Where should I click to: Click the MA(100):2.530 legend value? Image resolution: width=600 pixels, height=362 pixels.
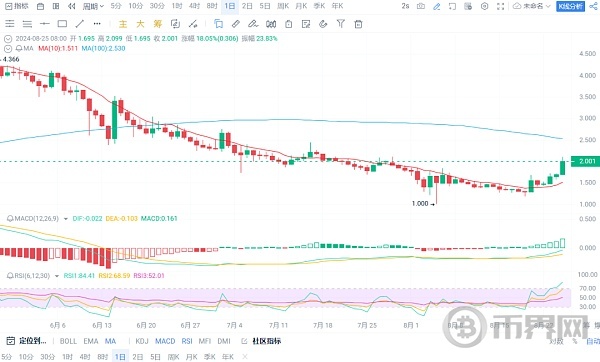103,49
